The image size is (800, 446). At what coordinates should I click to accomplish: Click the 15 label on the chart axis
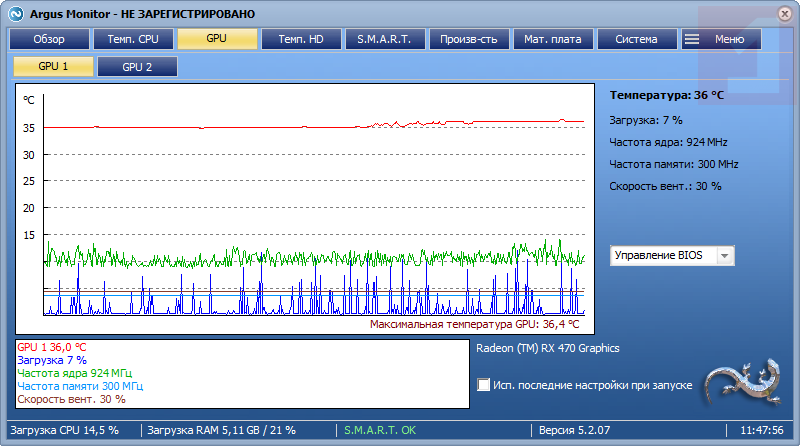coord(29,235)
